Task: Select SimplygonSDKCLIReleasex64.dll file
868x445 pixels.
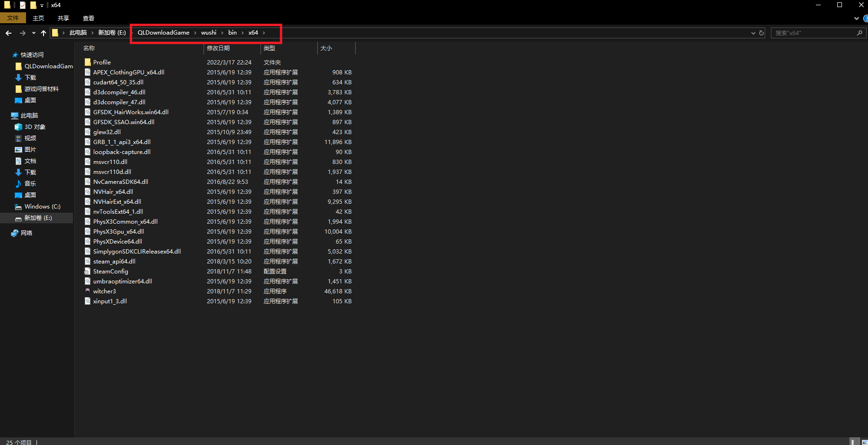Action: click(x=137, y=251)
